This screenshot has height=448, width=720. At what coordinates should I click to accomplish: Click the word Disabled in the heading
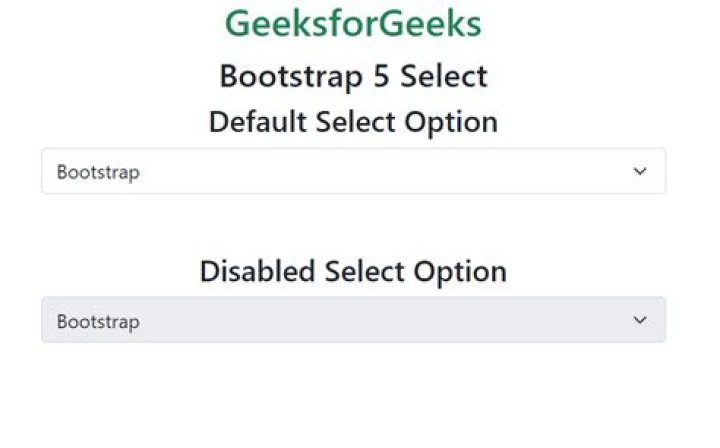click(x=258, y=271)
